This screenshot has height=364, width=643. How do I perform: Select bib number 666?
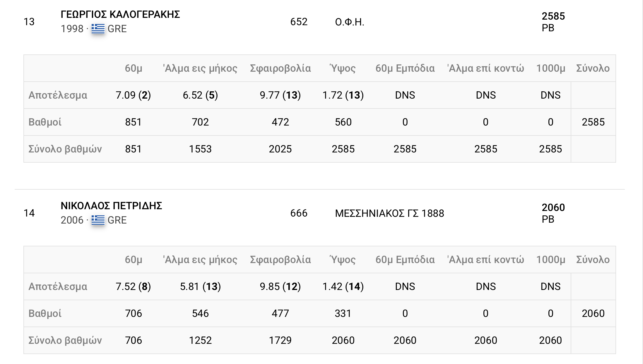[x=299, y=213]
